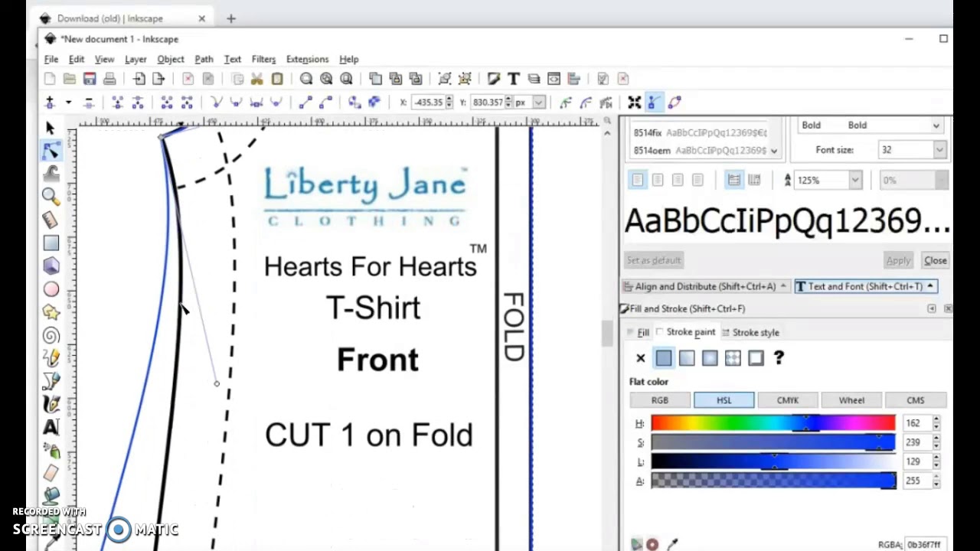Click the Close button in Text panel

[936, 260]
